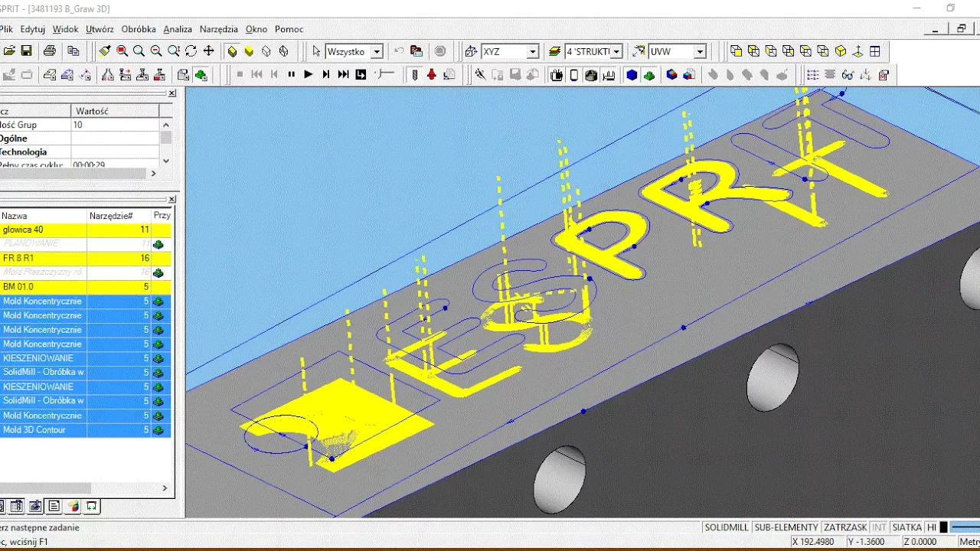
Task: Print using the printer icon
Action: coord(50,51)
